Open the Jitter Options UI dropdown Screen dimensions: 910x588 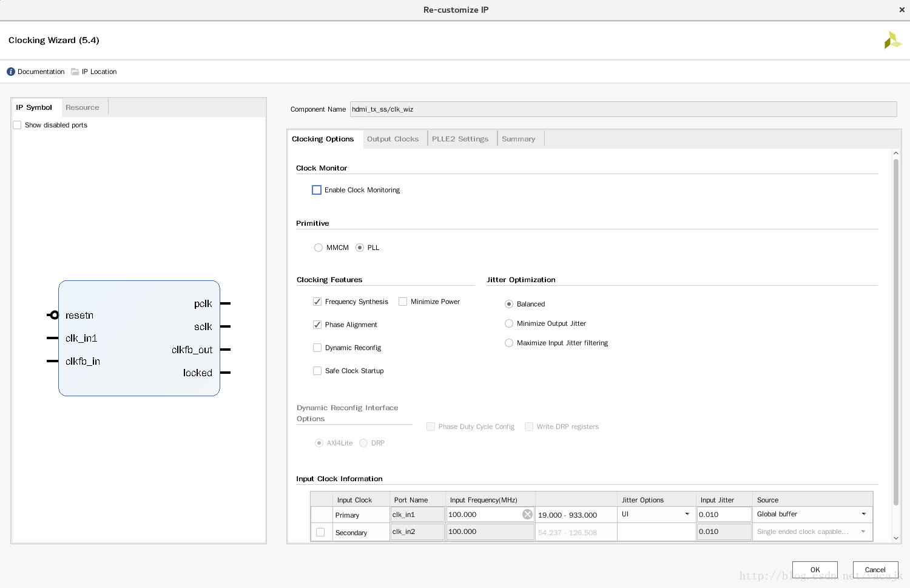tap(656, 514)
